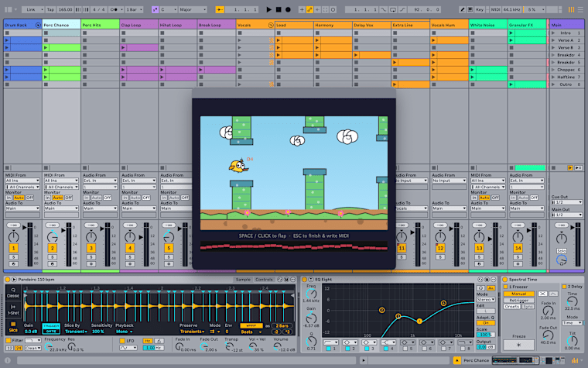
Task: Switch to the Controls tab in Simpler
Action: click(264, 280)
